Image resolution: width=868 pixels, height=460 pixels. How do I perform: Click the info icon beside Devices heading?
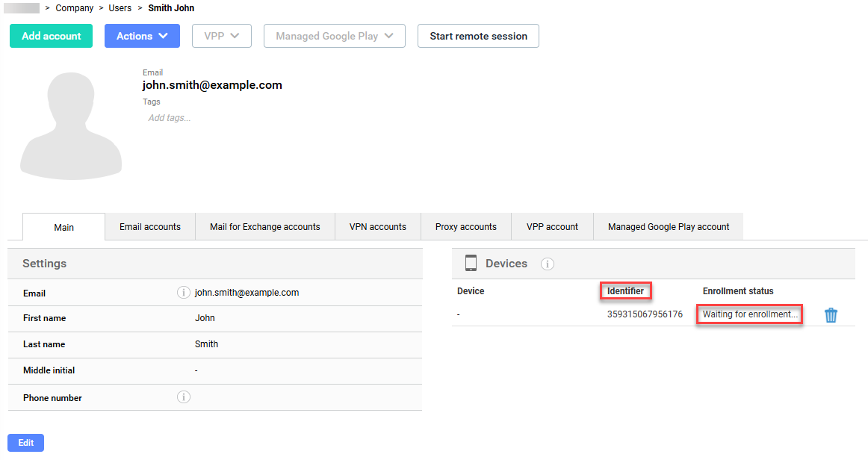pyautogui.click(x=547, y=264)
